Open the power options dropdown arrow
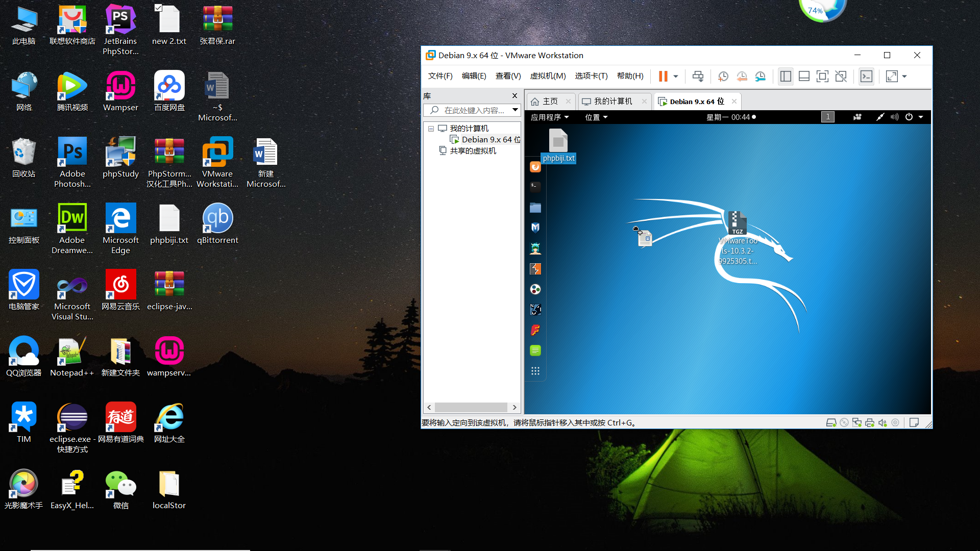Image resolution: width=980 pixels, height=551 pixels. pos(676,77)
